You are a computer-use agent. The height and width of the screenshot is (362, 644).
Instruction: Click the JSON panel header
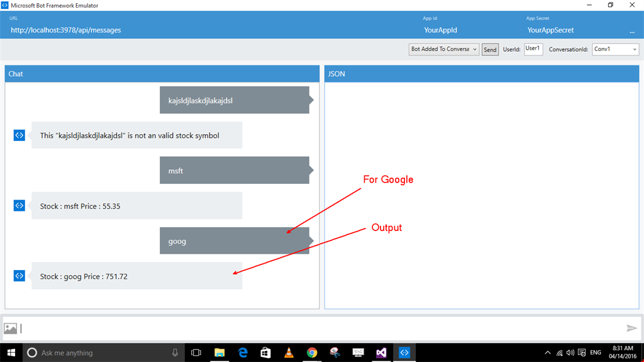[x=482, y=74]
